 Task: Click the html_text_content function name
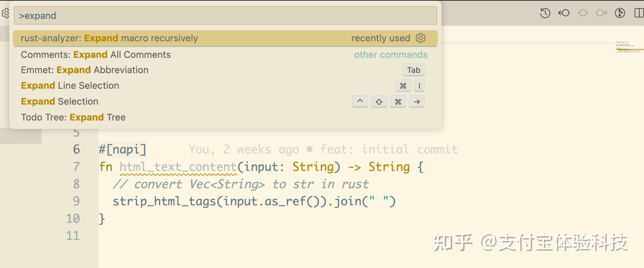pos(178,167)
